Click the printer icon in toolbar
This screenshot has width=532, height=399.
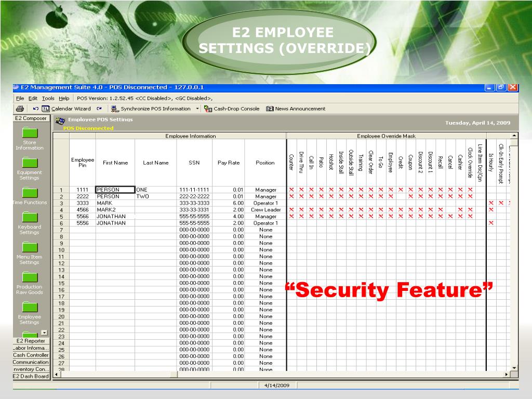[20, 109]
